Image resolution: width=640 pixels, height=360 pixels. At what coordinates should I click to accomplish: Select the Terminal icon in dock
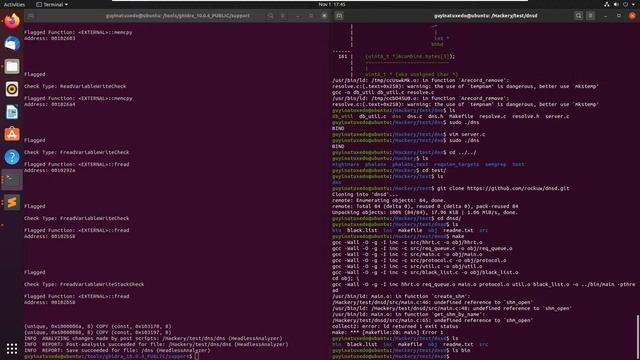pos(12,180)
